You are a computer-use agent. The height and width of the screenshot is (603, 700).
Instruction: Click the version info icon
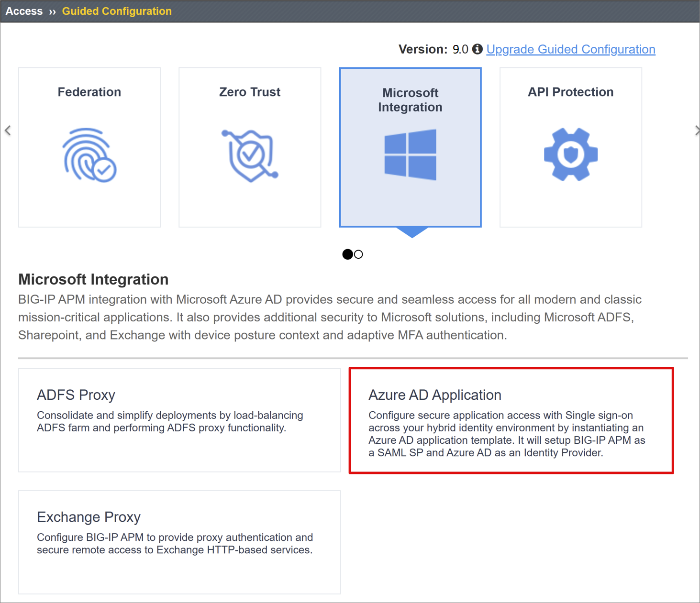[477, 49]
